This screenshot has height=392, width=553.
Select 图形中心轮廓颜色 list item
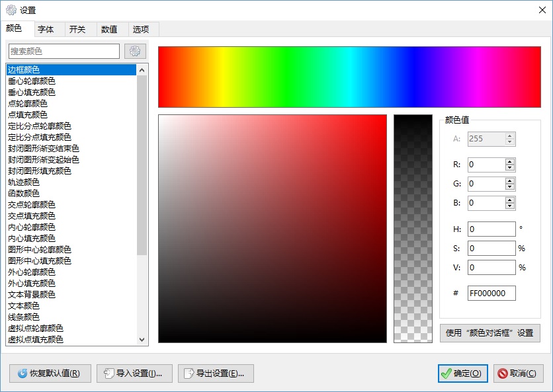(71, 250)
